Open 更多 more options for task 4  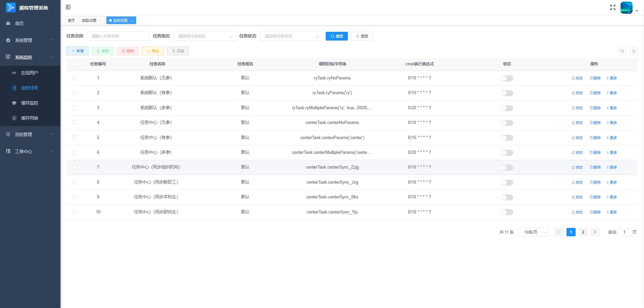(x=612, y=123)
